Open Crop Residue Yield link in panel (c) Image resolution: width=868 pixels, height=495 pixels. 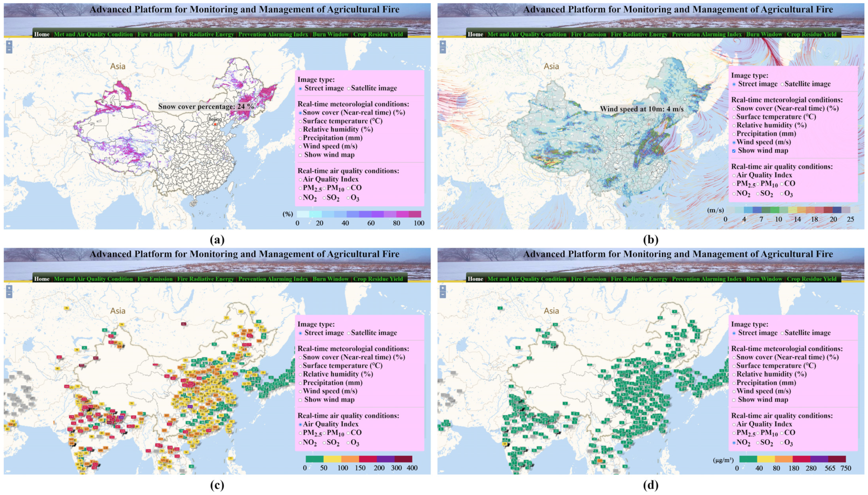click(378, 279)
